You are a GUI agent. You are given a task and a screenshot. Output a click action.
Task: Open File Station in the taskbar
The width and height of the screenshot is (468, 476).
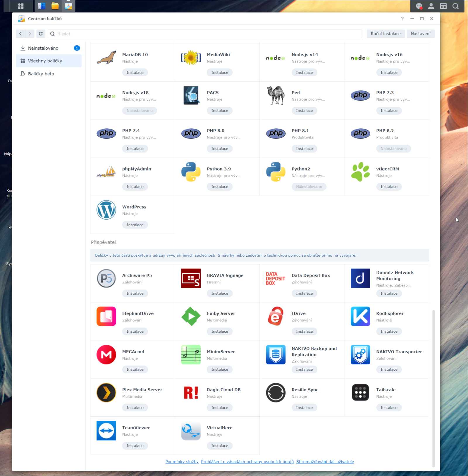click(55, 6)
